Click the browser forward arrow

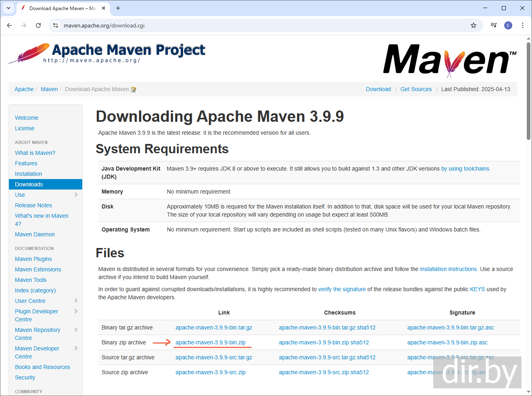coord(24,25)
